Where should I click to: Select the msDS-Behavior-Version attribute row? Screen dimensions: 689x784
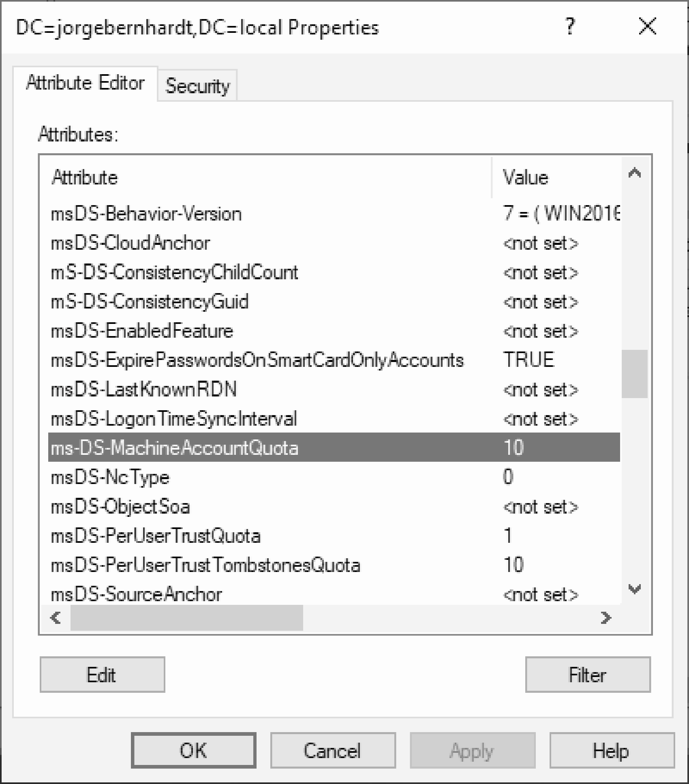pos(146,214)
